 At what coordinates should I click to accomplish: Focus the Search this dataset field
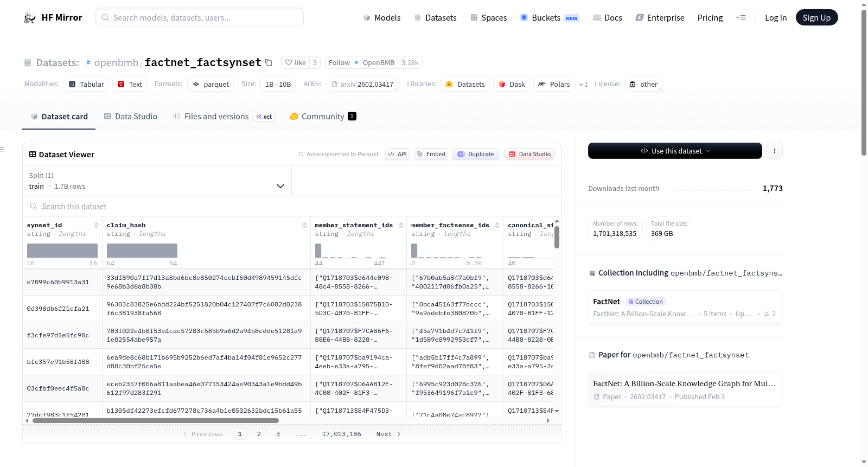point(292,207)
